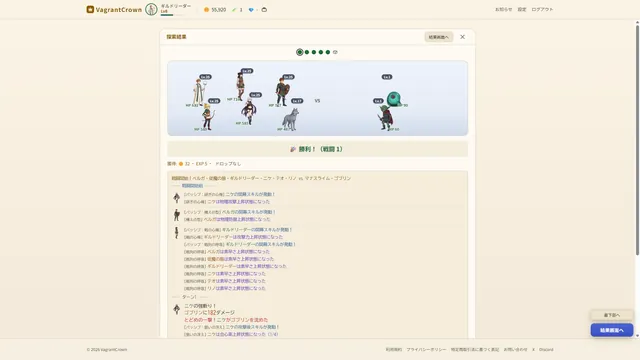The image size is (640, 360).
Task: Open お知らせ notifications
Action: coord(503,9)
